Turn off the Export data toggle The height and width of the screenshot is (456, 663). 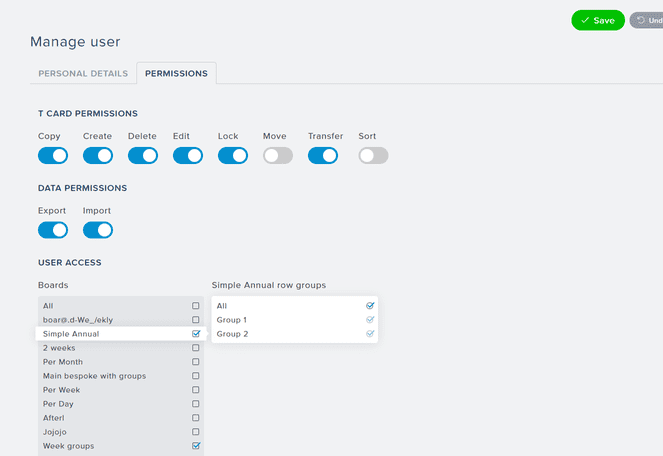(53, 230)
